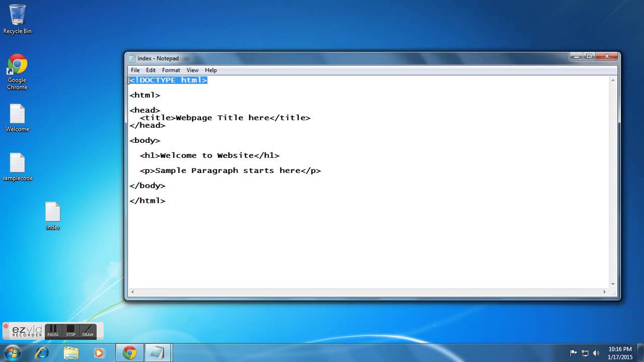Viewport: 644px width, 362px height.
Task: Select the index file on desktop
Action: 53,216
